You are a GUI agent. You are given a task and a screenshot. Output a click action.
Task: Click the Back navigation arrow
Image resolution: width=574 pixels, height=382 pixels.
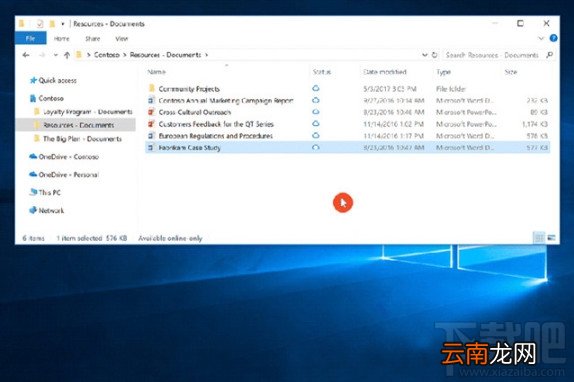click(26, 55)
